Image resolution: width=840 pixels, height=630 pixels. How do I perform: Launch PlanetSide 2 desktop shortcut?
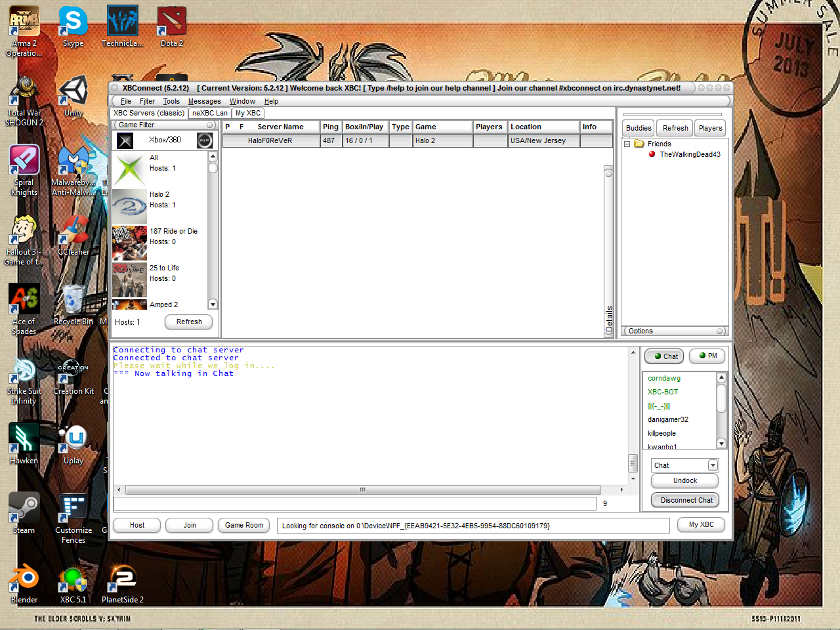(123, 583)
